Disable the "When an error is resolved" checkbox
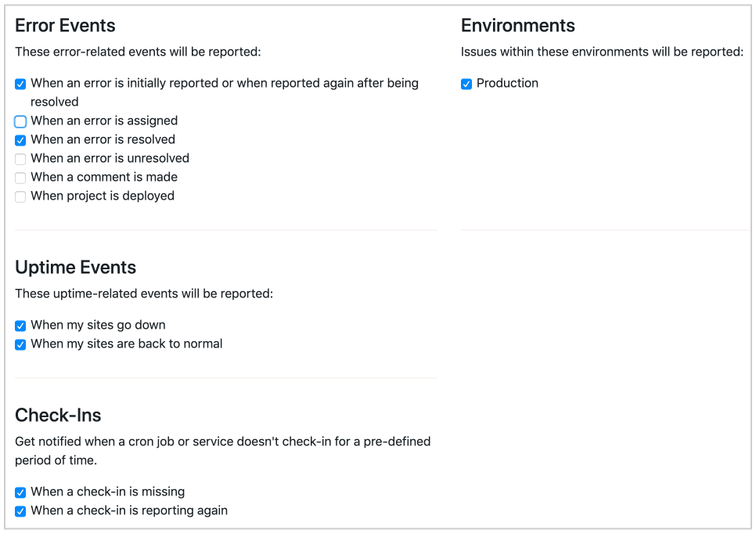Image resolution: width=756 pixels, height=533 pixels. click(20, 140)
